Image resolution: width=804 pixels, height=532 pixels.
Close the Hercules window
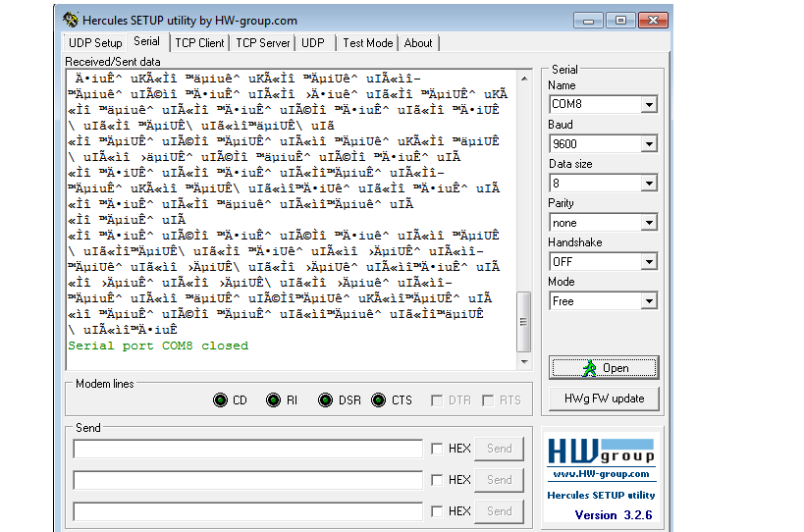point(653,21)
